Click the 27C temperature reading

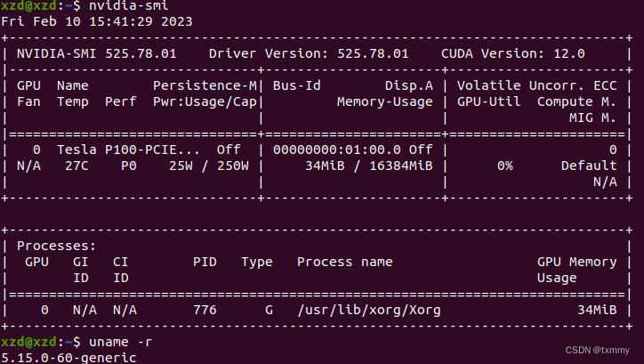76,166
